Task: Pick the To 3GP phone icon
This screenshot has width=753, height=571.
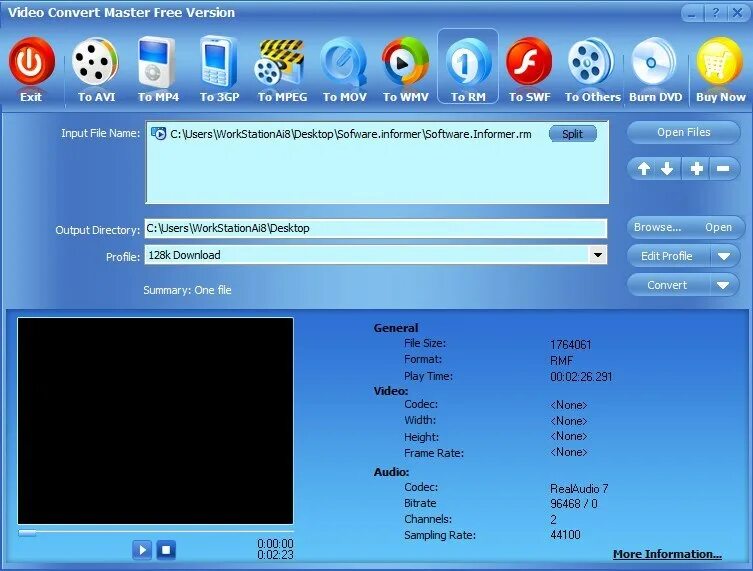Action: tap(218, 61)
